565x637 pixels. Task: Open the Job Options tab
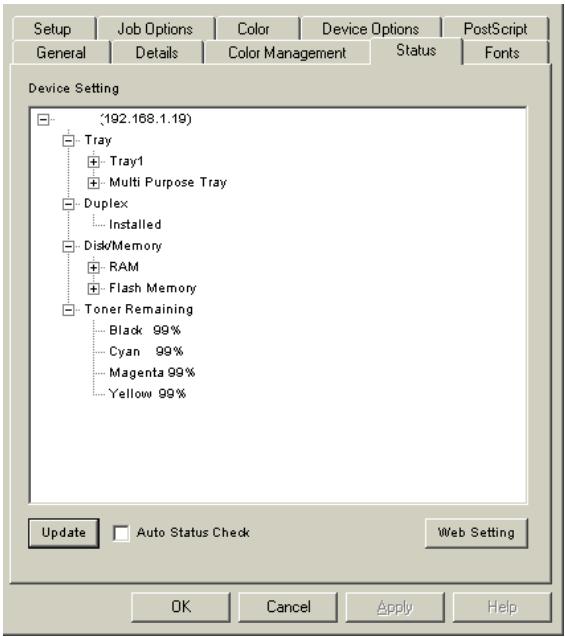155,28
